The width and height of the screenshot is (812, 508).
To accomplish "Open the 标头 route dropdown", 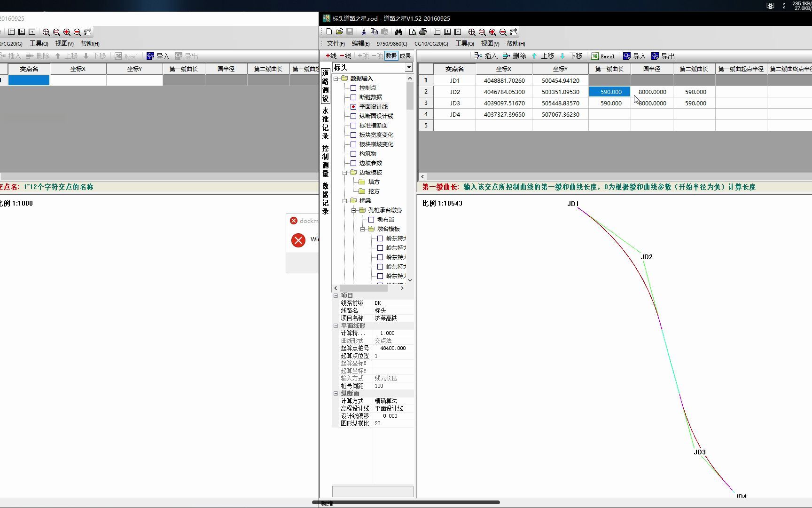I will pyautogui.click(x=409, y=68).
